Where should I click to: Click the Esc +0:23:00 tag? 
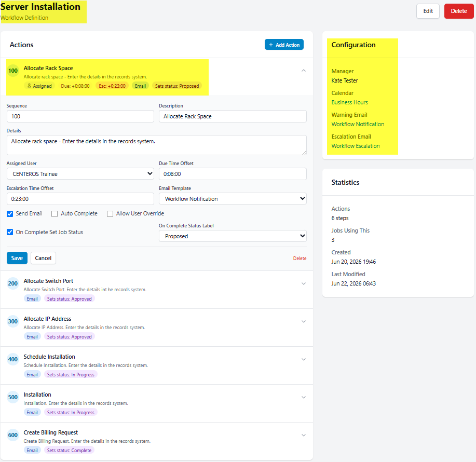(x=112, y=86)
